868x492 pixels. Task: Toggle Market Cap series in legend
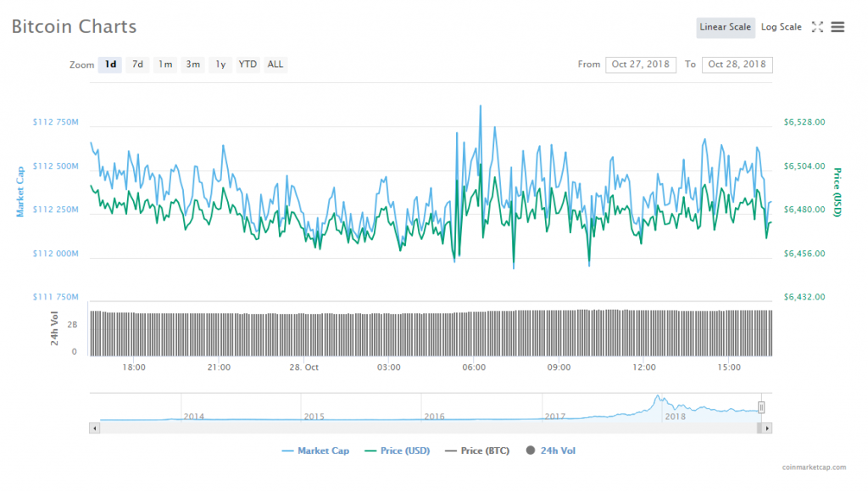315,451
